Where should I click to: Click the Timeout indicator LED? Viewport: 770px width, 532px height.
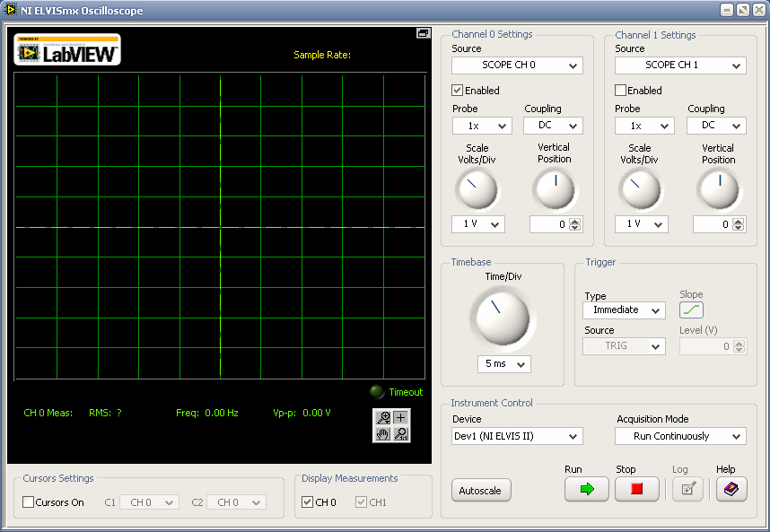click(x=377, y=392)
